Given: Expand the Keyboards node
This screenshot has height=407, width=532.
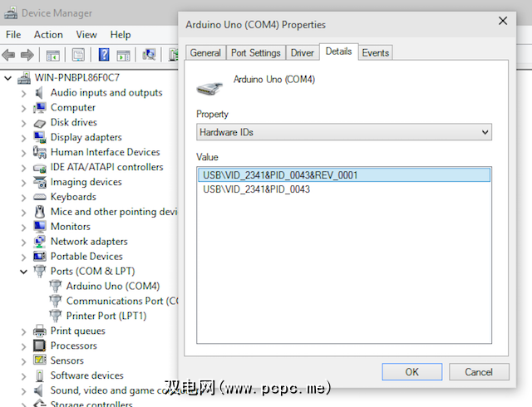Looking at the screenshot, I should point(23,198).
